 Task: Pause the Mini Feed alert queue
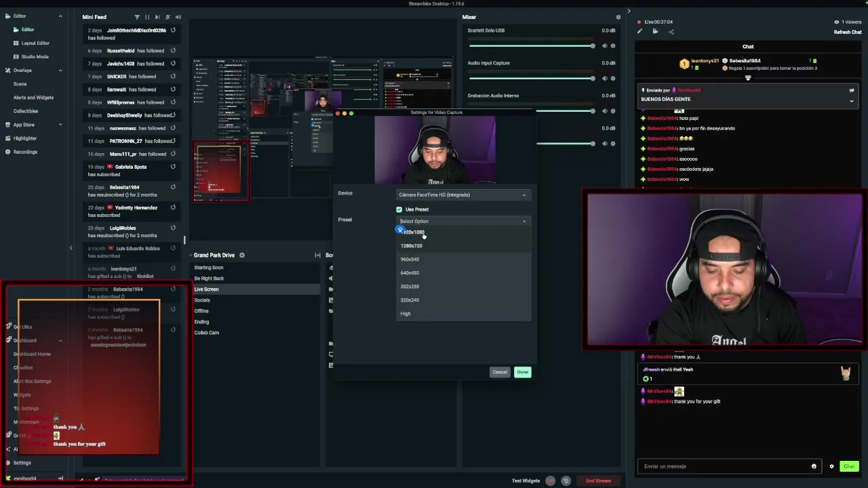coord(147,17)
